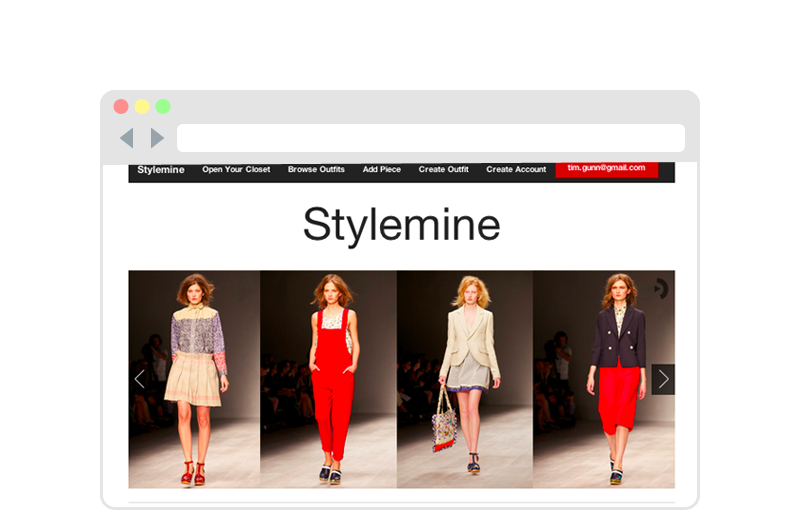The width and height of the screenshot is (800, 525).
Task: Click the Create Outfit nav link
Action: (x=443, y=170)
